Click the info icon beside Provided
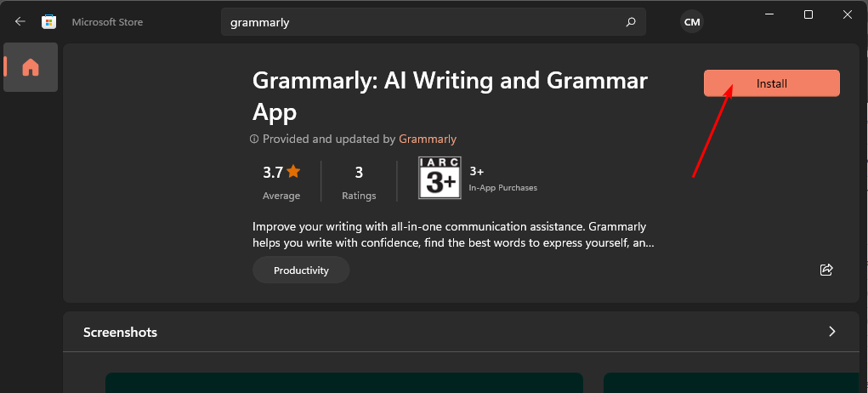 pos(254,139)
